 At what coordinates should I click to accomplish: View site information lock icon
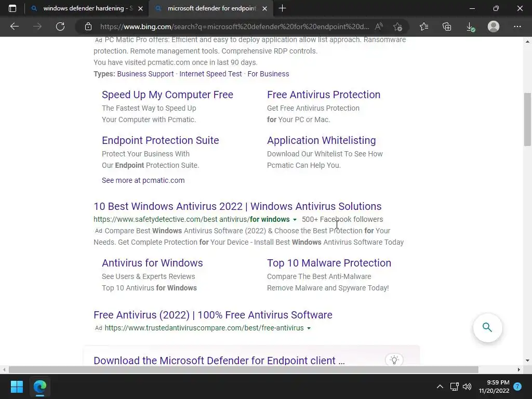click(88, 26)
